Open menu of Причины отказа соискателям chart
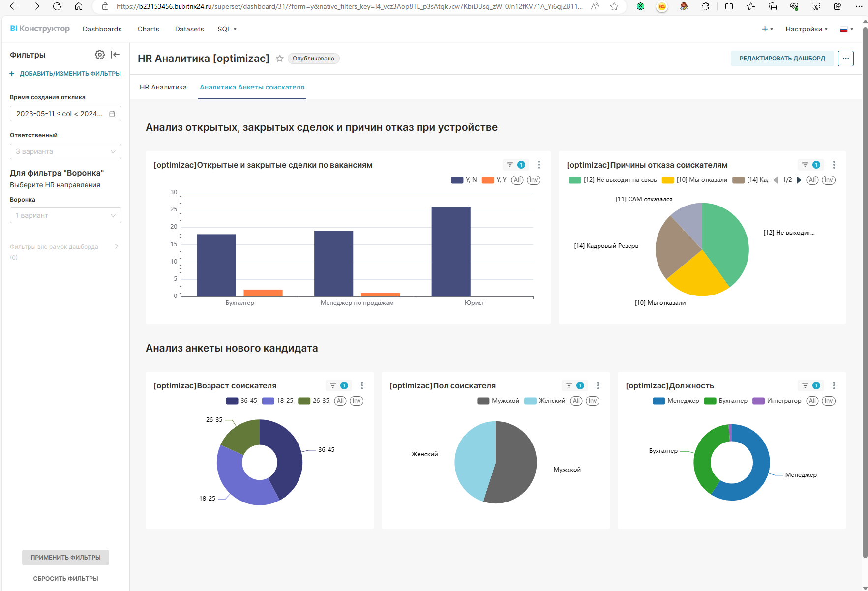Image resolution: width=868 pixels, height=591 pixels. [x=834, y=165]
